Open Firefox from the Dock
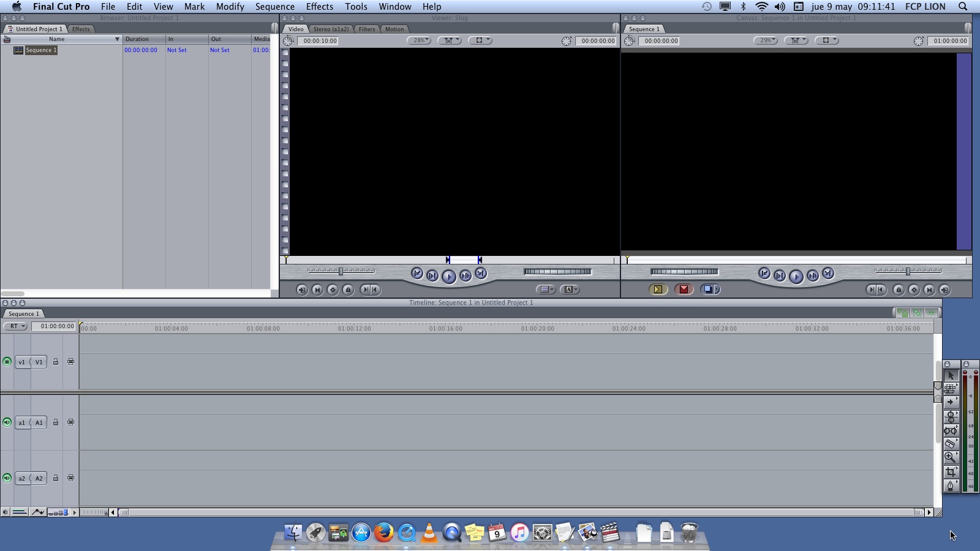This screenshot has height=551, width=980. point(384,532)
